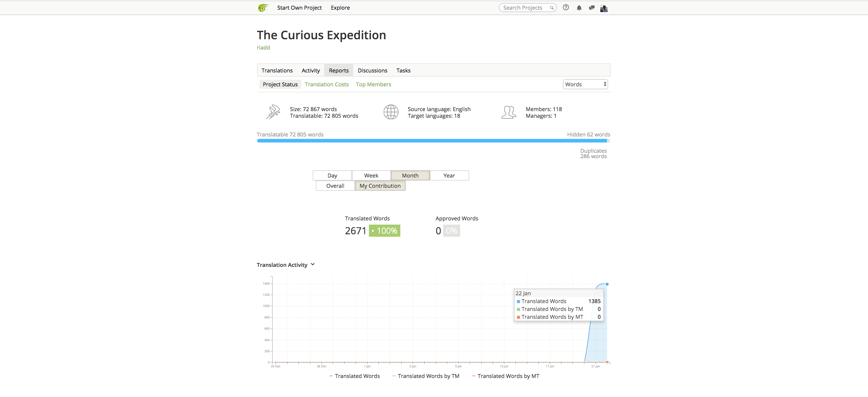
Task: Open the Top Members report
Action: 373,85
